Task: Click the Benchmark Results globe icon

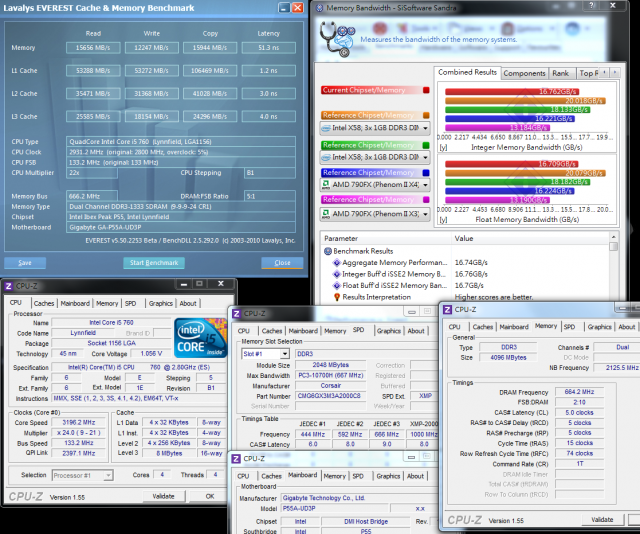Action: point(328,251)
